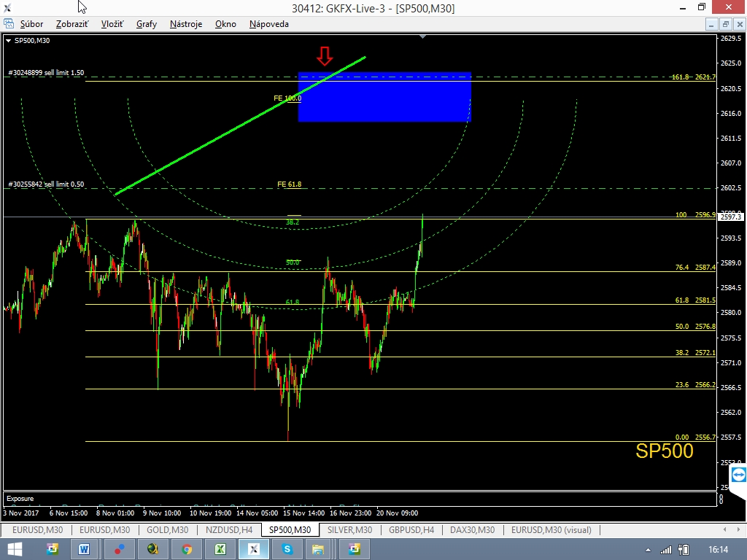Image resolution: width=747 pixels, height=560 pixels.
Task: Click the chart shift triangle marker at top
Action: (x=423, y=36)
